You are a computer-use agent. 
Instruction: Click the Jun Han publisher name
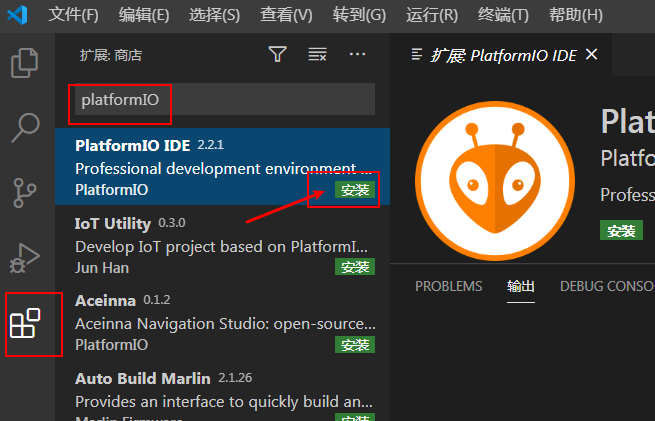pyautogui.click(x=102, y=268)
